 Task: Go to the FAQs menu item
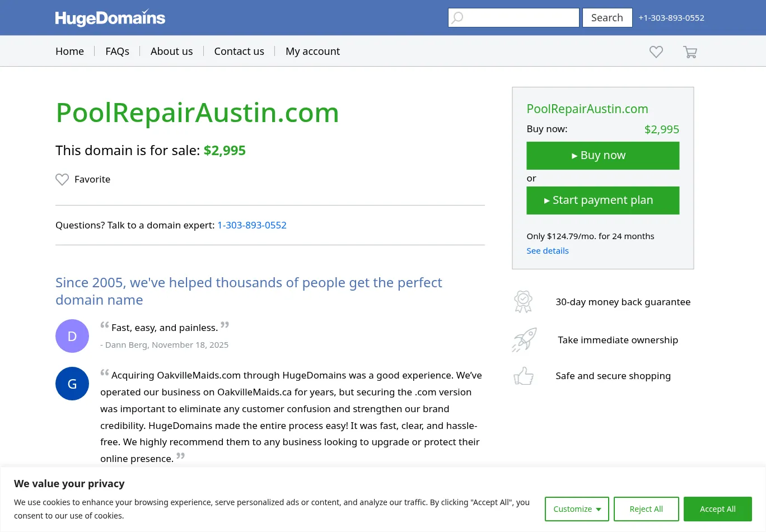(117, 52)
